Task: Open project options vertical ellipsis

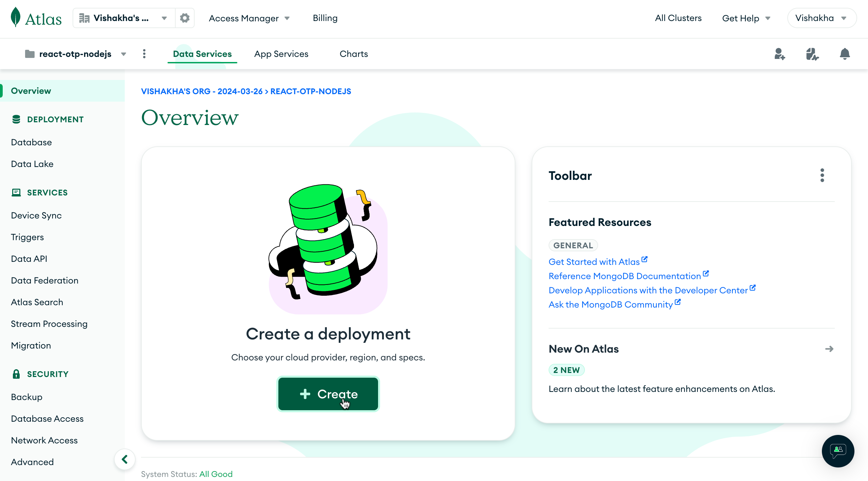Action: pyautogui.click(x=144, y=54)
